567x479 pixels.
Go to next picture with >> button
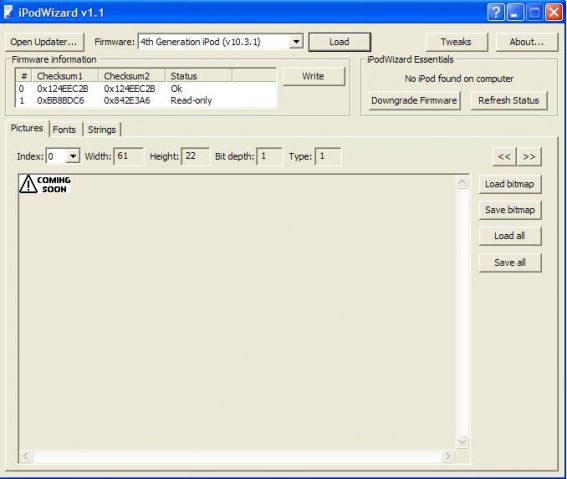click(529, 157)
